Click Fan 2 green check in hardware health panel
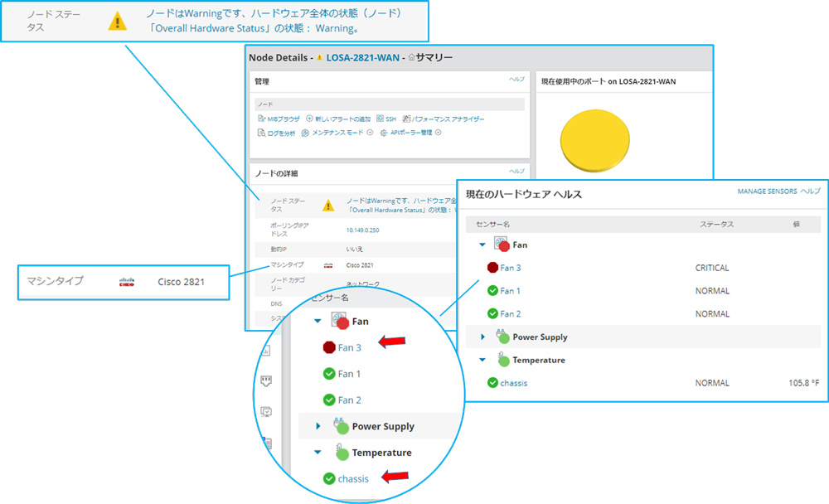Viewport: 829px width, 504px height. [492, 313]
